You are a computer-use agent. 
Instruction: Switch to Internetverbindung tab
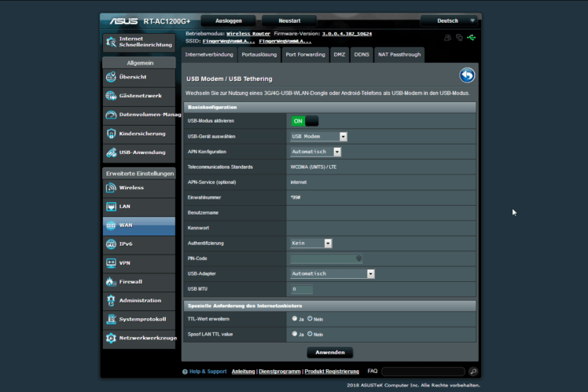209,55
